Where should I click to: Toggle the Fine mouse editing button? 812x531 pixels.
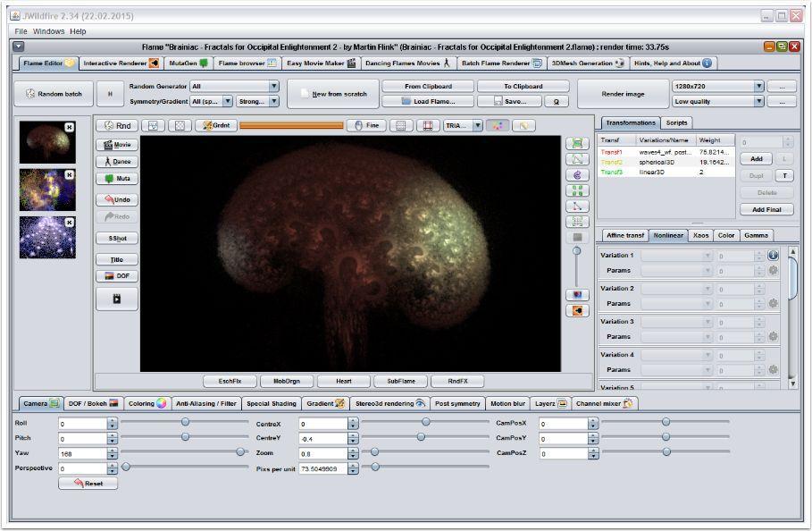(366, 125)
